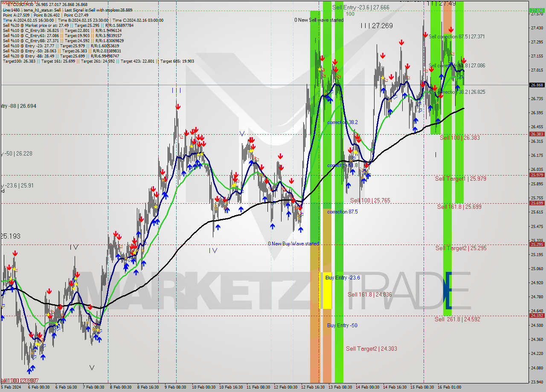Click the 'Sell %10 @ C_Entry38: 26.825' line
This screenshot has width=546, height=392.
click(62, 31)
